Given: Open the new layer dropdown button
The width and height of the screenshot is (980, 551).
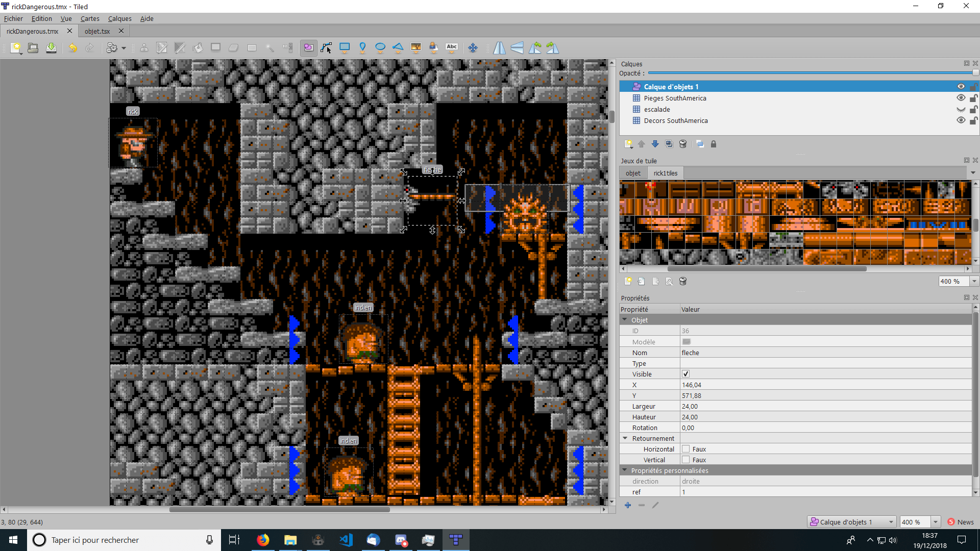Looking at the screenshot, I should pos(628,144).
